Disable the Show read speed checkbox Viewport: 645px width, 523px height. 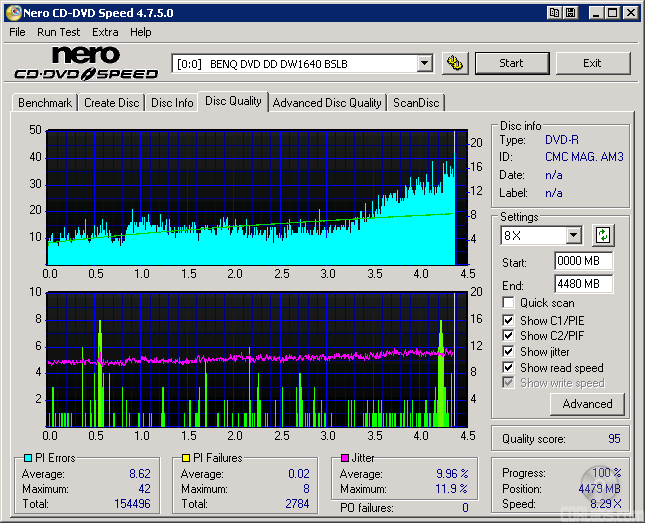509,368
